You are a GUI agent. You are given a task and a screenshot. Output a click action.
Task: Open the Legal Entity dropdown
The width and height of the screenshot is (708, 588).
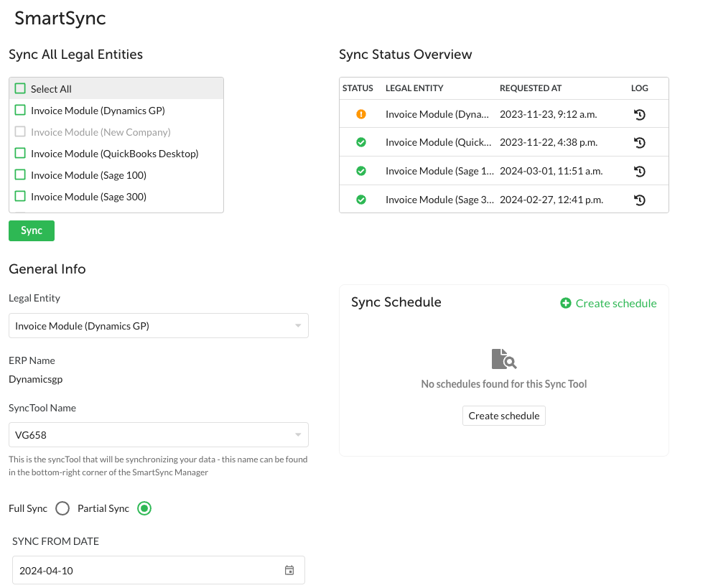pyautogui.click(x=159, y=326)
